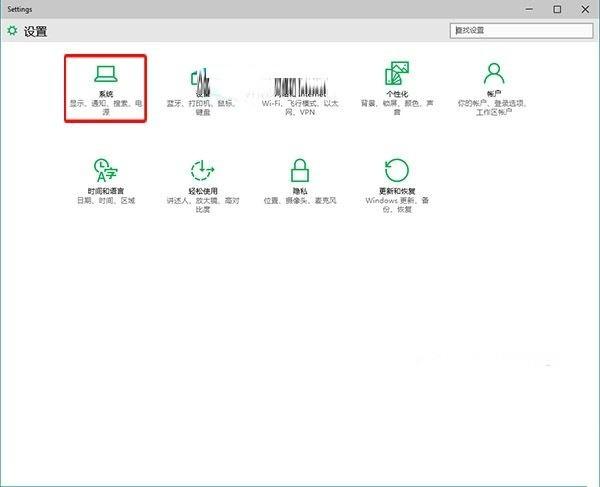This screenshot has width=600, height=487.
Task: Click the 隐私 label text
Action: click(x=300, y=191)
